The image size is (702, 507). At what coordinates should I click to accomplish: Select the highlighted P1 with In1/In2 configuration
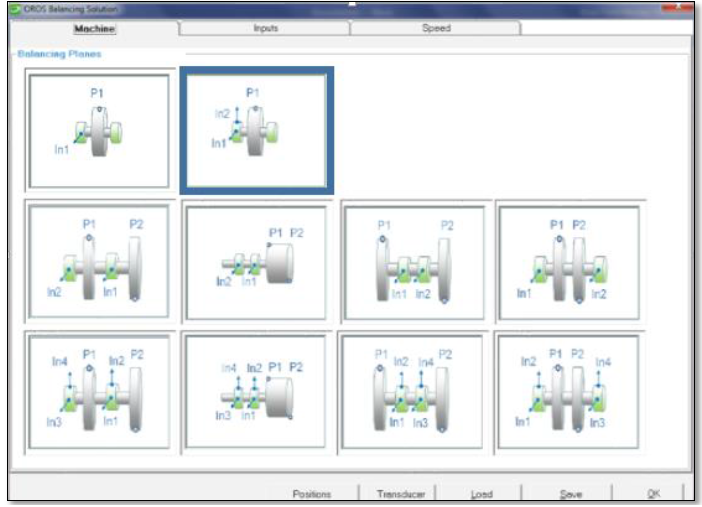pos(256,130)
